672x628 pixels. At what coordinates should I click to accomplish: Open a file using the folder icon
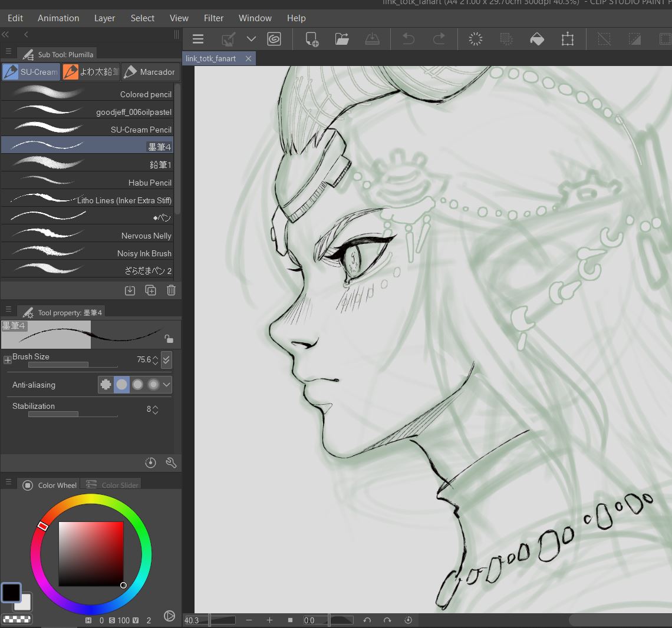coord(341,39)
